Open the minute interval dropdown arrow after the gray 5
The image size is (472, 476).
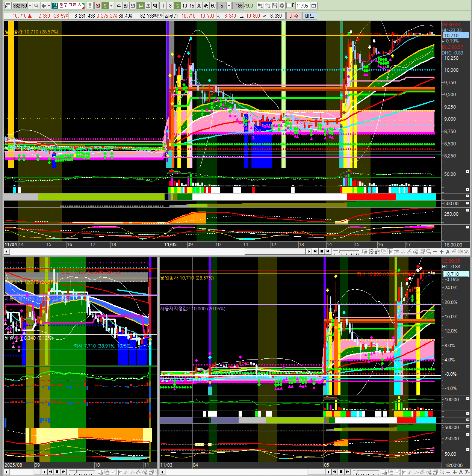pyautogui.click(x=228, y=6)
